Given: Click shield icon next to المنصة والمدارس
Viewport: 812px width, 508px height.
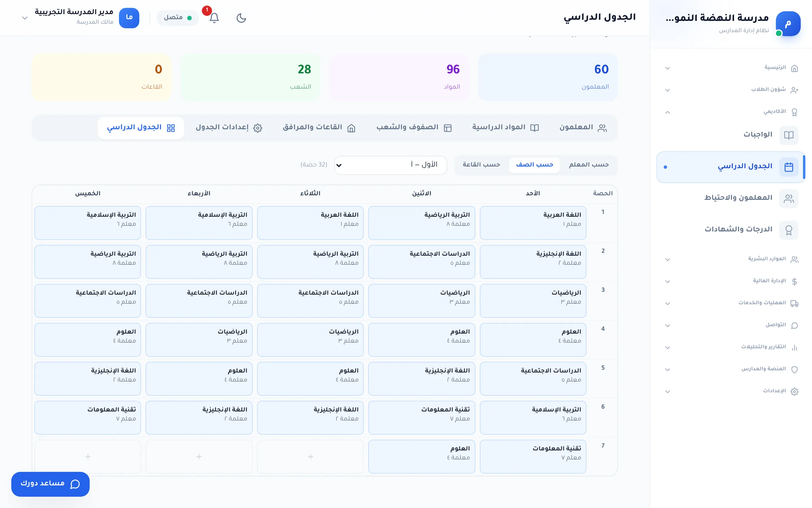Looking at the screenshot, I should (x=794, y=369).
